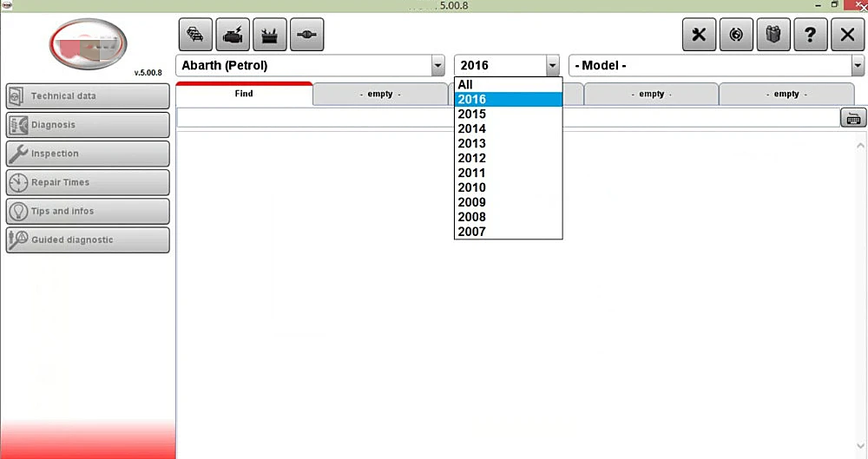
Task: Click the circular update icon button
Action: (x=736, y=35)
